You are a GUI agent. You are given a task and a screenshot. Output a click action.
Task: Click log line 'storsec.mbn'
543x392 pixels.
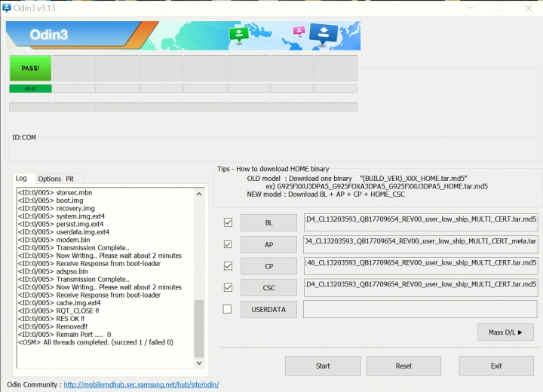[55, 192]
